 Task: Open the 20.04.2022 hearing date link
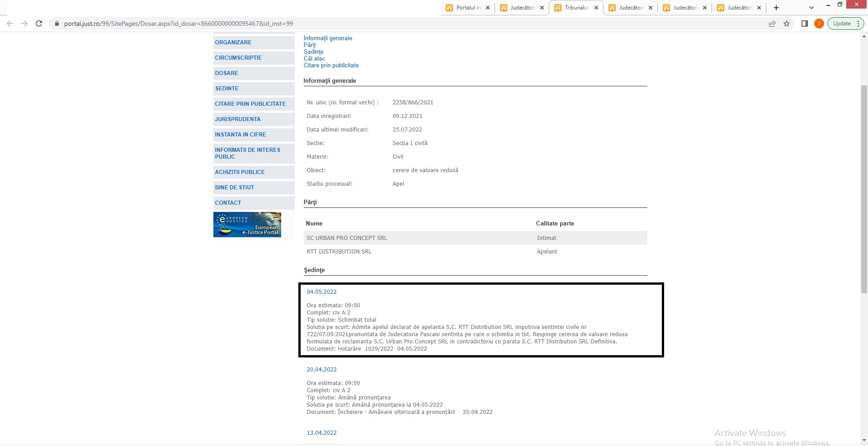click(321, 370)
